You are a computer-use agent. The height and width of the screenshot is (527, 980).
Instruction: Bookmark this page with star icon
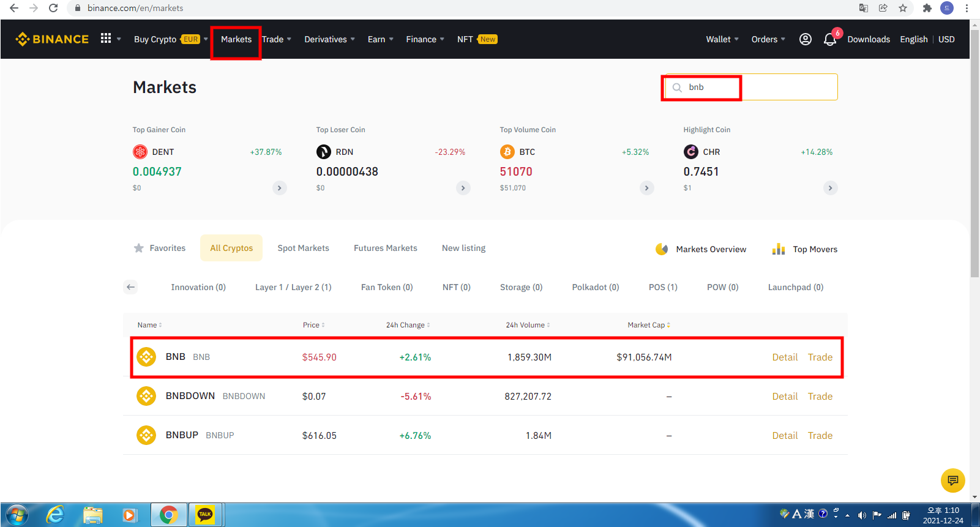(x=903, y=8)
